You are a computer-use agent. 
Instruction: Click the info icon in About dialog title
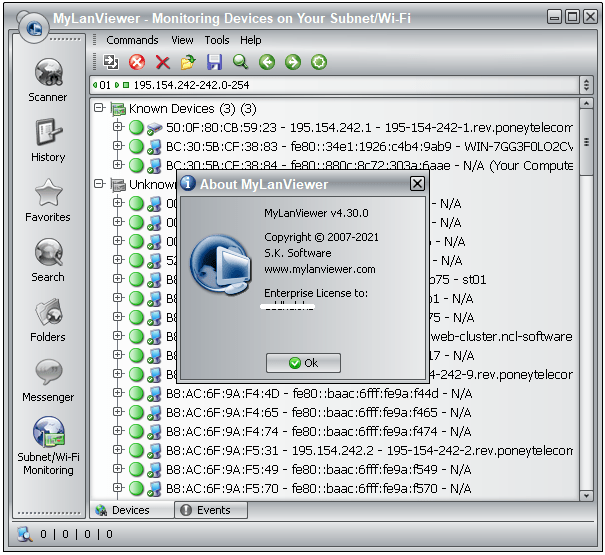click(188, 183)
